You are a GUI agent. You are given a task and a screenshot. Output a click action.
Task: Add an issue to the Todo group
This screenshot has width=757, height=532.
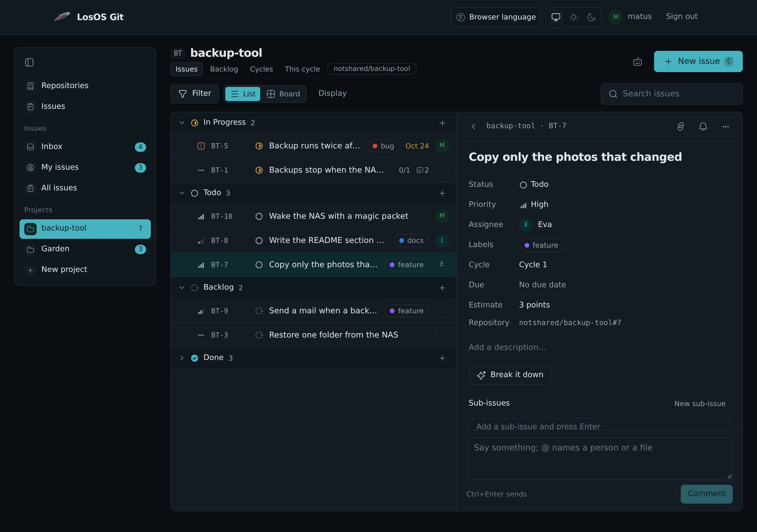442,193
